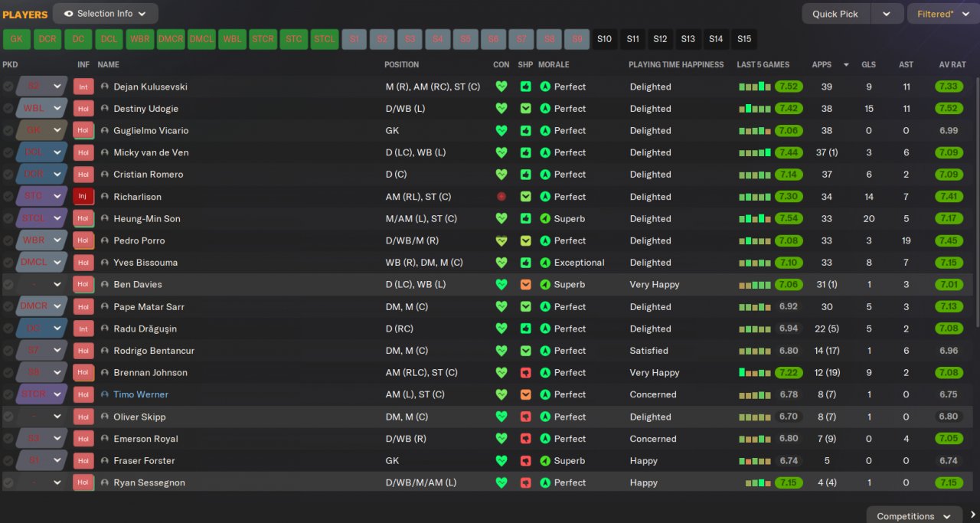Open the Competitions dropdown
Viewport: 980px width, 523px height.
coord(914,515)
